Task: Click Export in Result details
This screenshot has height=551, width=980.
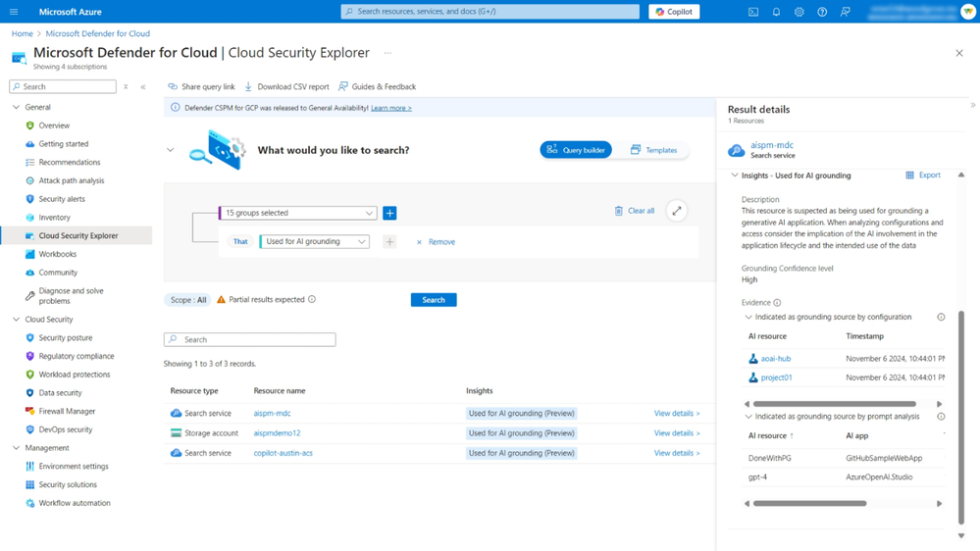Action: 922,175
